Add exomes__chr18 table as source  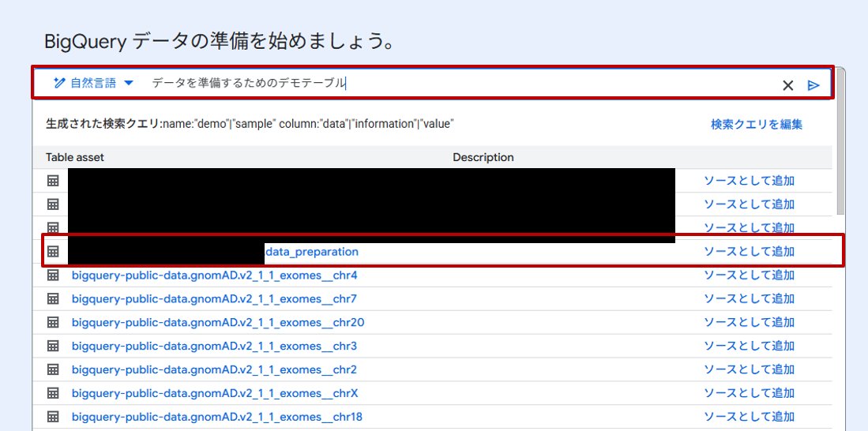coord(749,416)
